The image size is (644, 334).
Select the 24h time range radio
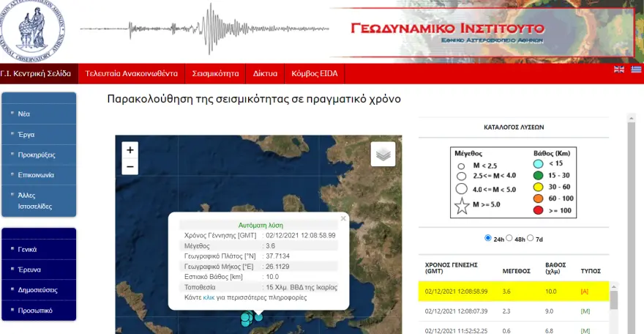[488, 238]
